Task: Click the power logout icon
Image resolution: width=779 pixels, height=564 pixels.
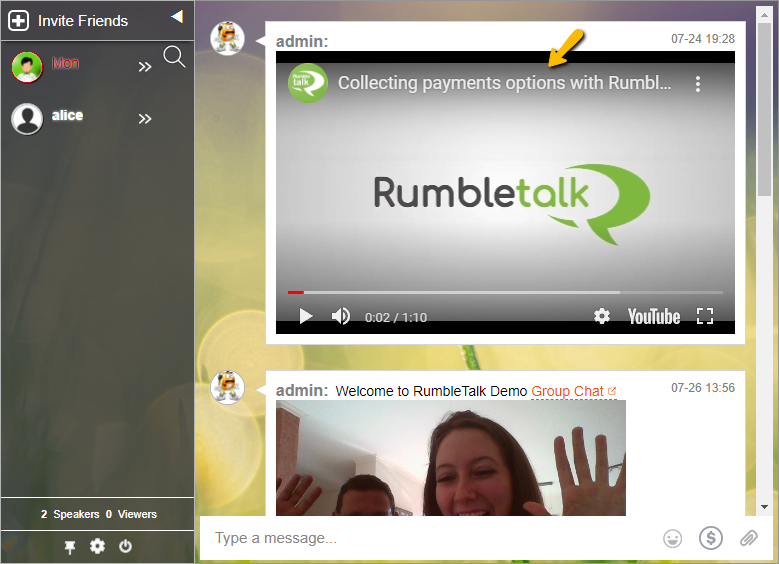Action: pos(125,546)
